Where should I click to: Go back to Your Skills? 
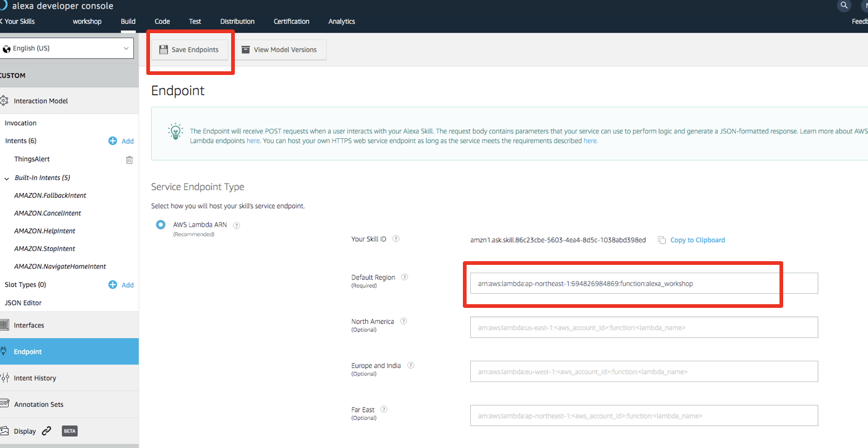click(x=17, y=22)
